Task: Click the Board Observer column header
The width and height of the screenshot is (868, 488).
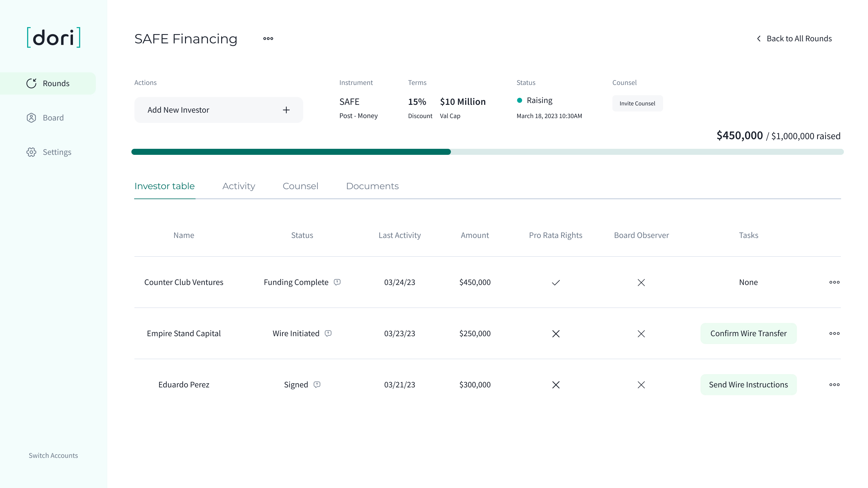Action: 641,235
